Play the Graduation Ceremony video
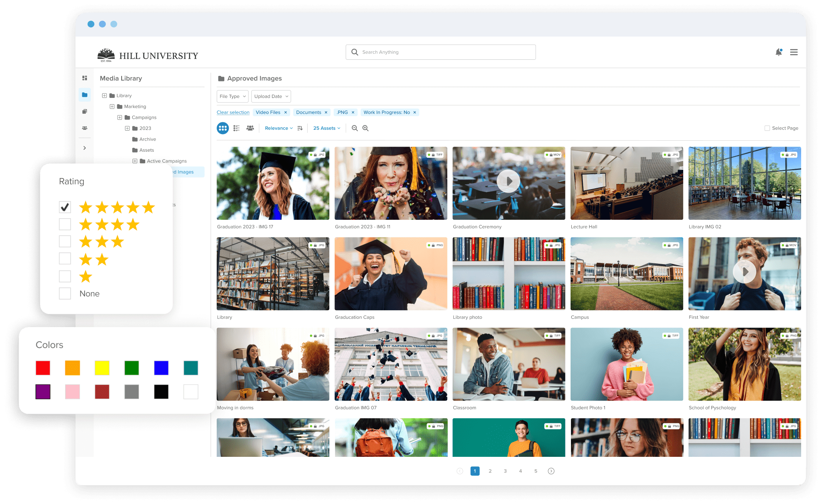822x504 pixels. point(508,181)
